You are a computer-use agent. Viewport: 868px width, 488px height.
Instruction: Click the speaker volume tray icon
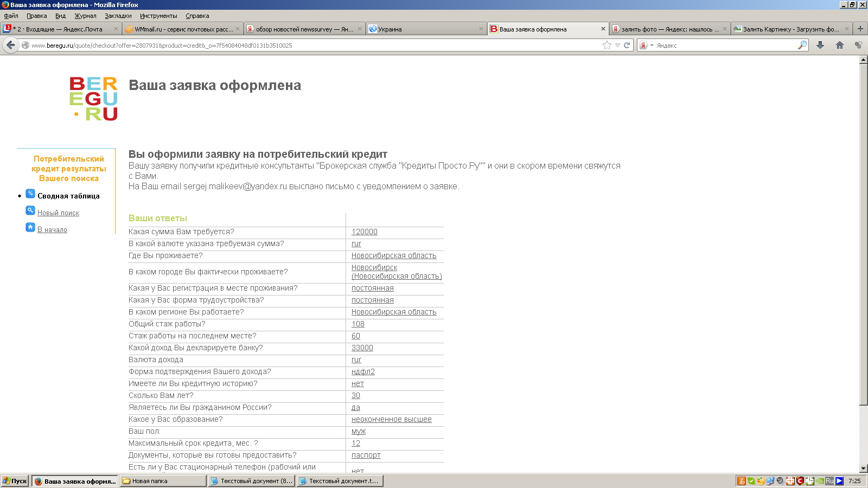(780, 481)
